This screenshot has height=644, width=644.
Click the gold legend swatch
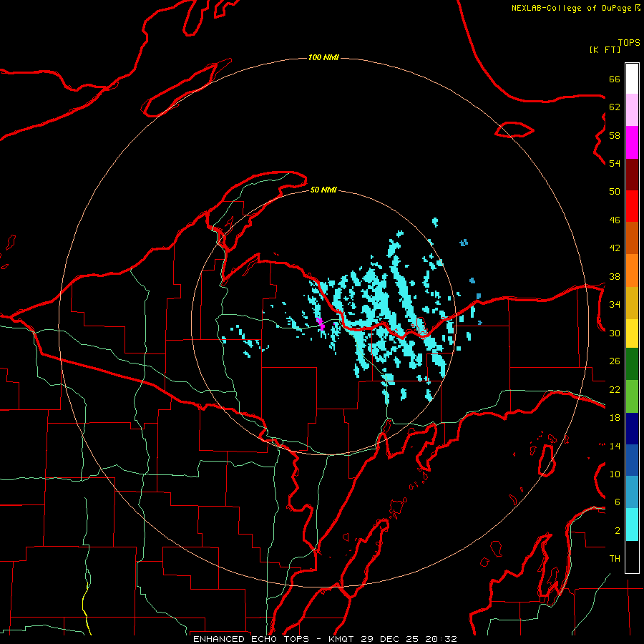(x=632, y=303)
